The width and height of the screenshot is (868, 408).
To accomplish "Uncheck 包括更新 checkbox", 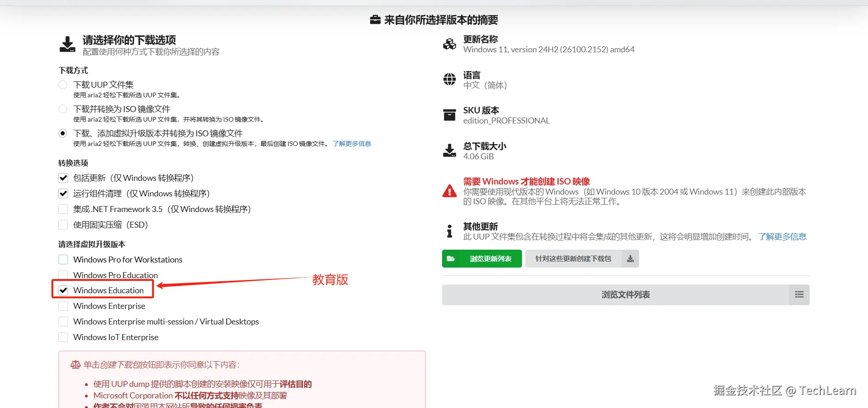I will 63,178.
